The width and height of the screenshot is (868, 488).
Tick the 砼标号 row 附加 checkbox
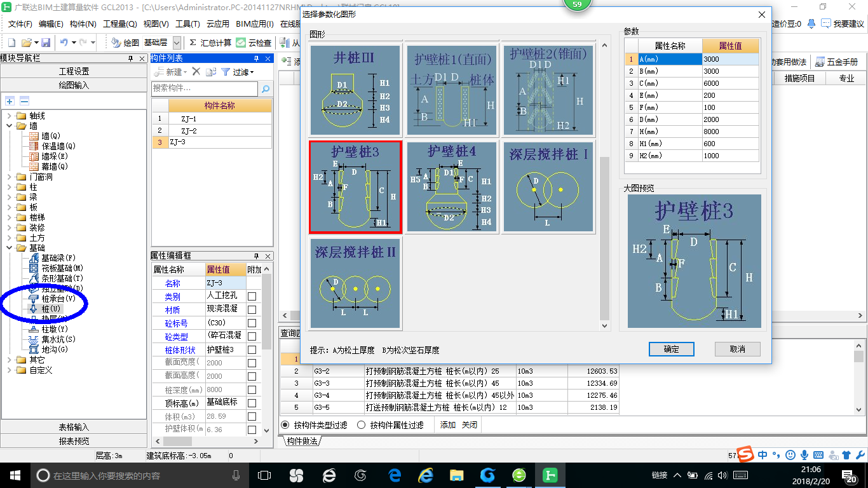click(252, 323)
